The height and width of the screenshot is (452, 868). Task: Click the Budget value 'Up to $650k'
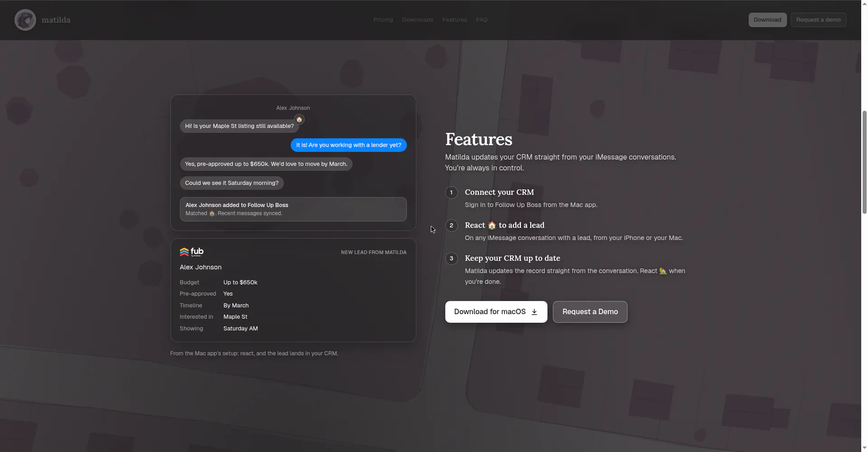(x=240, y=282)
